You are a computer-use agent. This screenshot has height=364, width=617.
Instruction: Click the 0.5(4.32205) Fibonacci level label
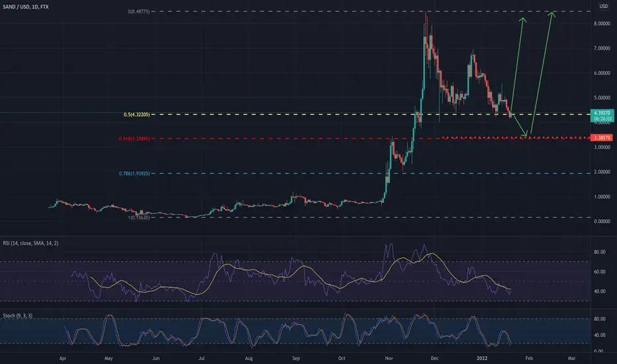pos(137,114)
